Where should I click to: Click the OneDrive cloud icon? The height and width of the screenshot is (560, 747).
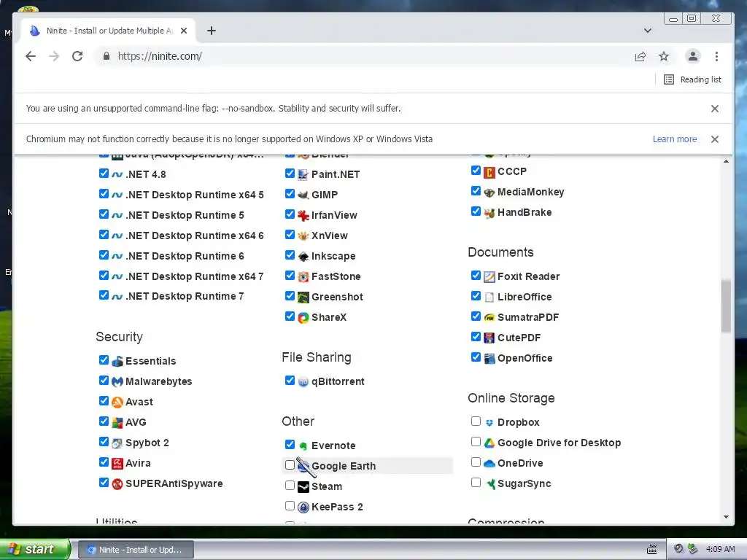pos(489,464)
